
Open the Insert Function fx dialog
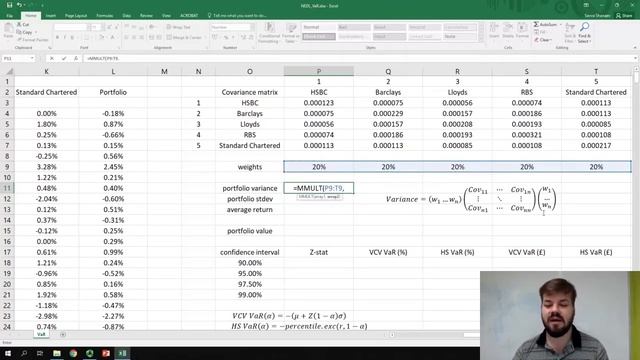(x=76, y=58)
